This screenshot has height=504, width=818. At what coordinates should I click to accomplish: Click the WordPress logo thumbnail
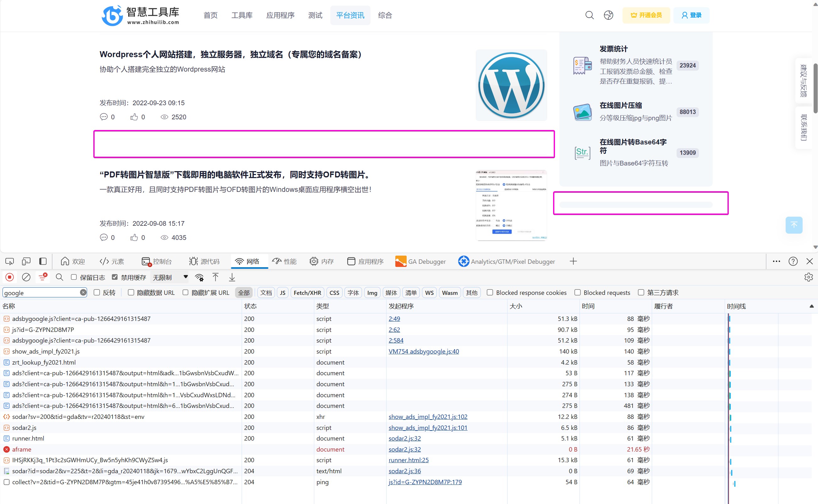(511, 85)
